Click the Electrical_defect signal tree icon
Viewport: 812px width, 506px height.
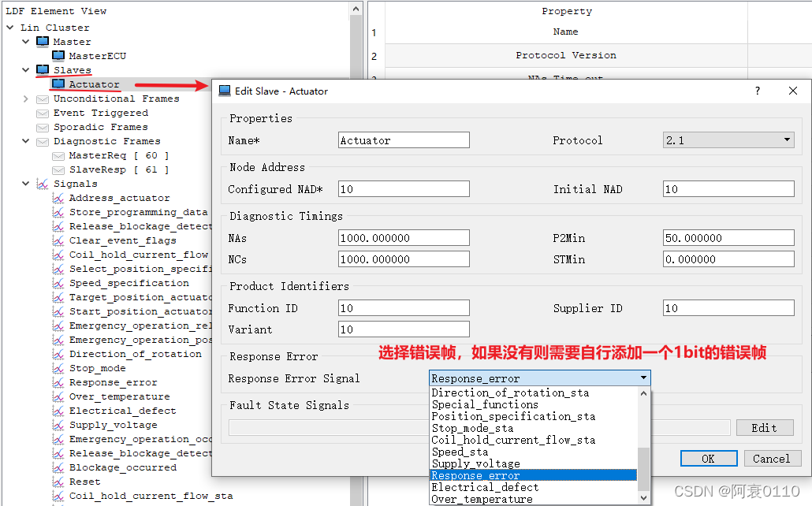pyautogui.click(x=58, y=411)
